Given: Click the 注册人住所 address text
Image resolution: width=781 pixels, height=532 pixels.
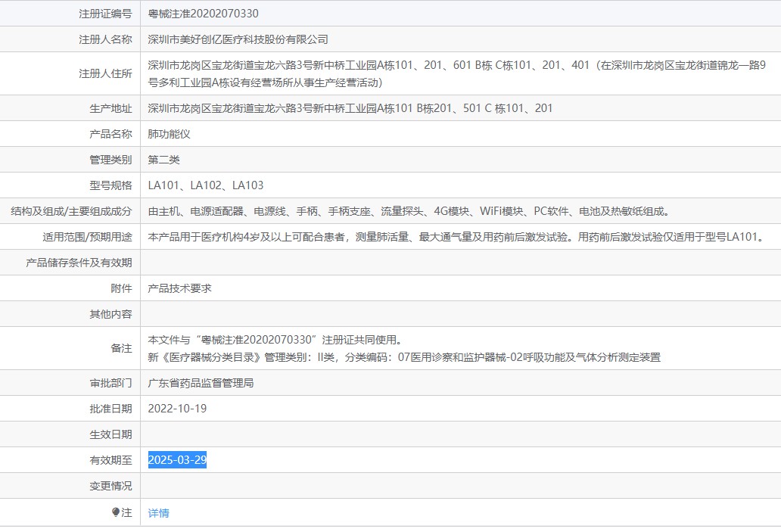Looking at the screenshot, I should [457, 73].
